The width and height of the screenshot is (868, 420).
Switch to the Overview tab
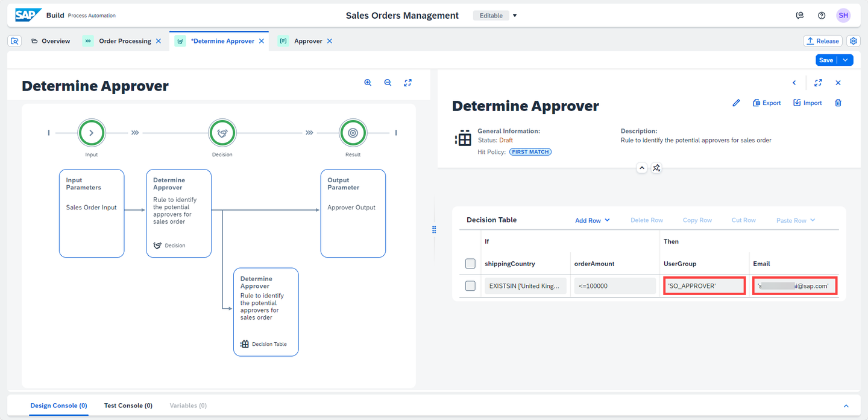[51, 41]
